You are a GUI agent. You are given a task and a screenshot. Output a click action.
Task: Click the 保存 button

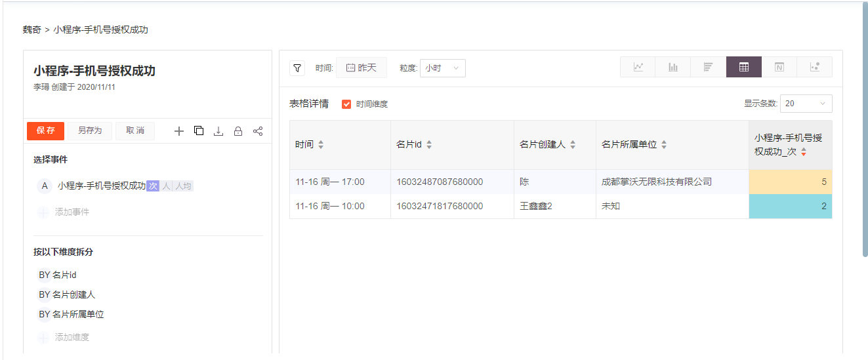pyautogui.click(x=46, y=130)
